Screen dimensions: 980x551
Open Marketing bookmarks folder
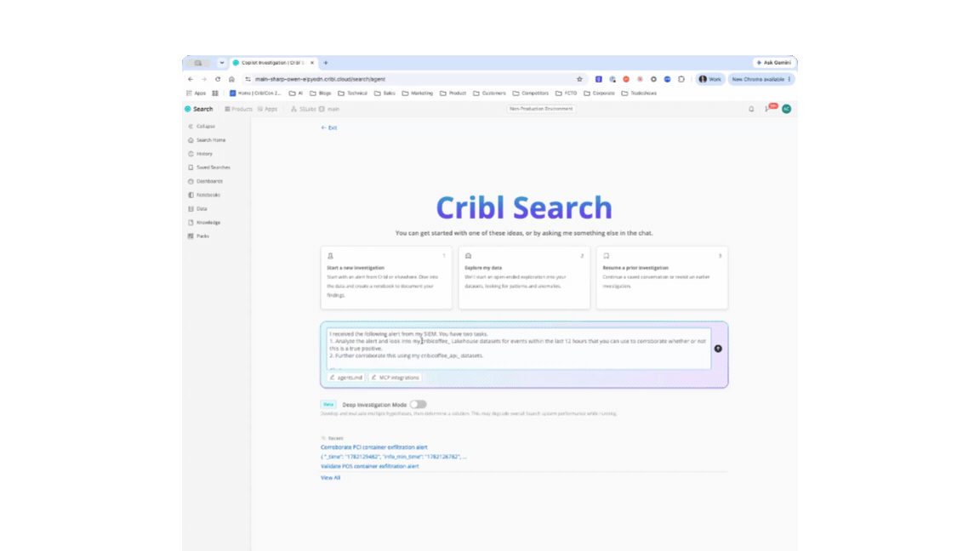417,93
